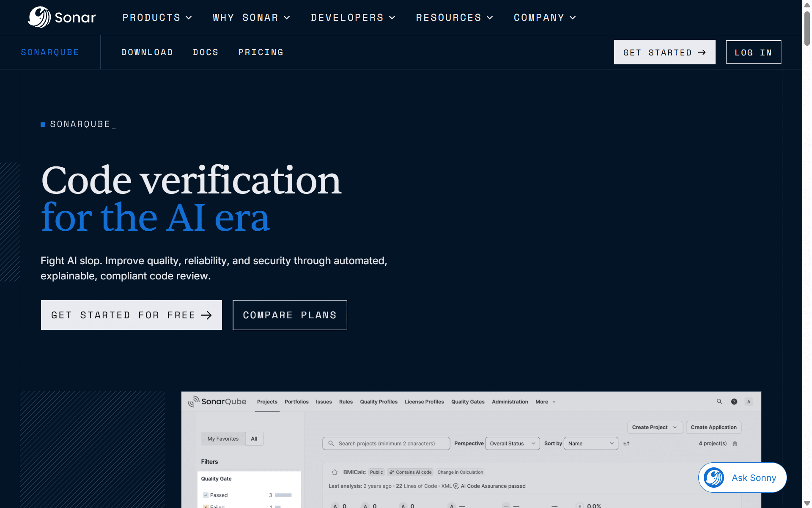This screenshot has height=508, width=812.
Task: Click the home icon beside 4 project(s)
Action: [x=735, y=444]
